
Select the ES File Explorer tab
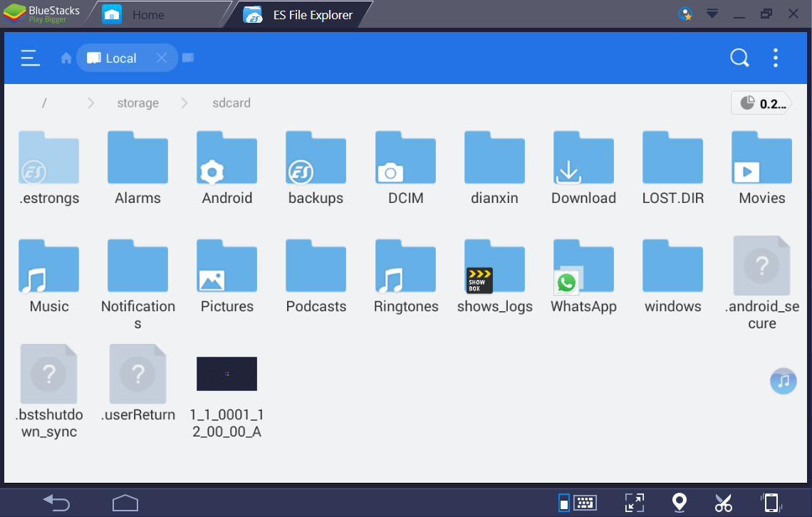pos(299,14)
